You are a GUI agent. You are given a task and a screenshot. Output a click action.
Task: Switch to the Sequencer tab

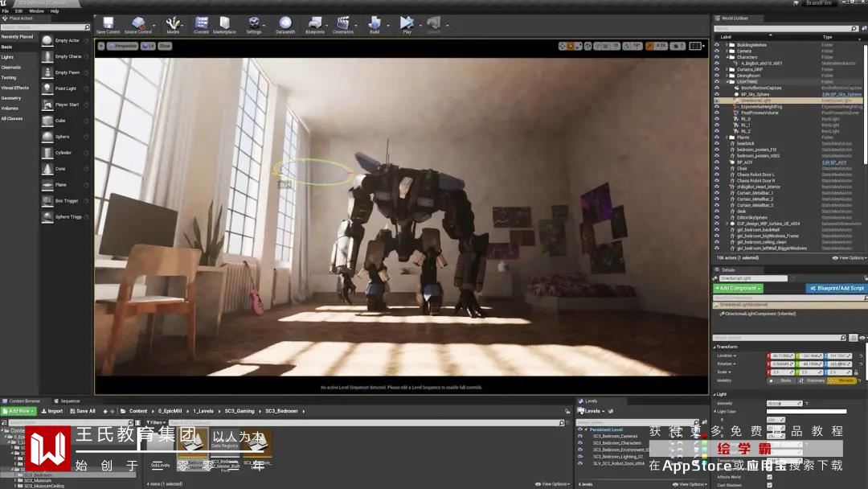[70, 401]
